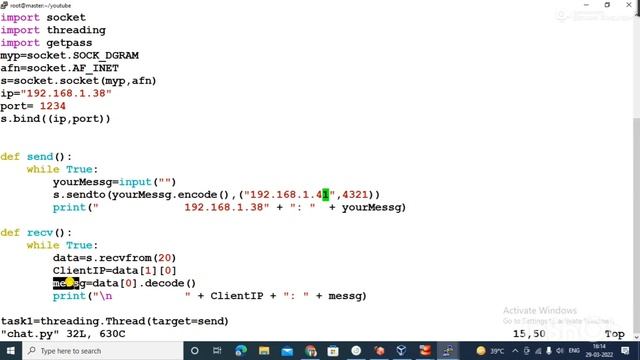The height and width of the screenshot is (360, 640).
Task: Launch Microsoft Edge from the taskbar
Action: point(241,351)
